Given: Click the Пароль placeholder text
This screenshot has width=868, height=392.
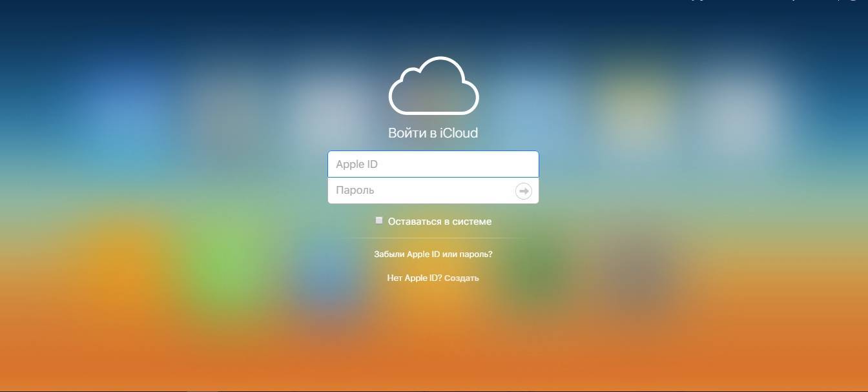Looking at the screenshot, I should pos(355,191).
